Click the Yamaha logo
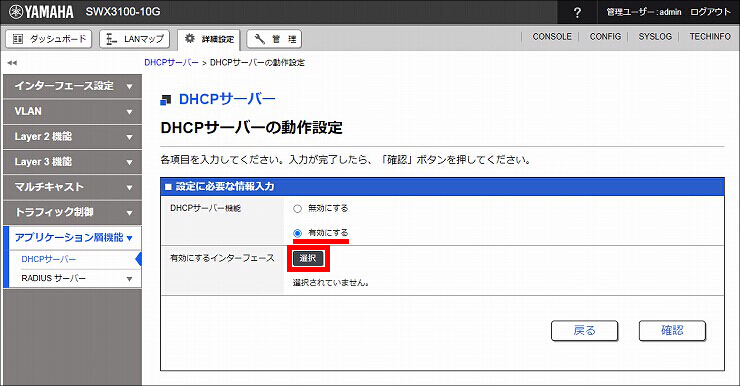740x386 pixels. pyautogui.click(x=41, y=12)
